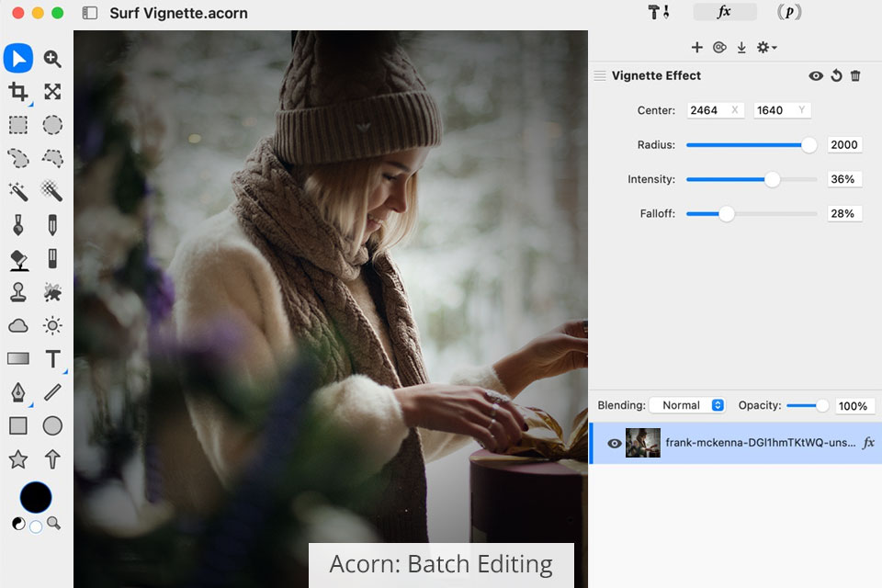The height and width of the screenshot is (588, 882).
Task: Click the Center X value field
Action: (x=715, y=110)
